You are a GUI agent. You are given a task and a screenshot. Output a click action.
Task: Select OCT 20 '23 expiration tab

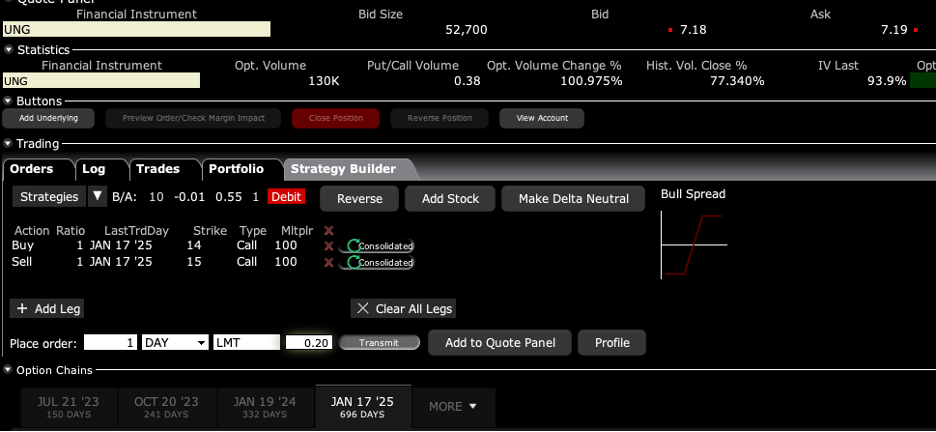(x=167, y=406)
